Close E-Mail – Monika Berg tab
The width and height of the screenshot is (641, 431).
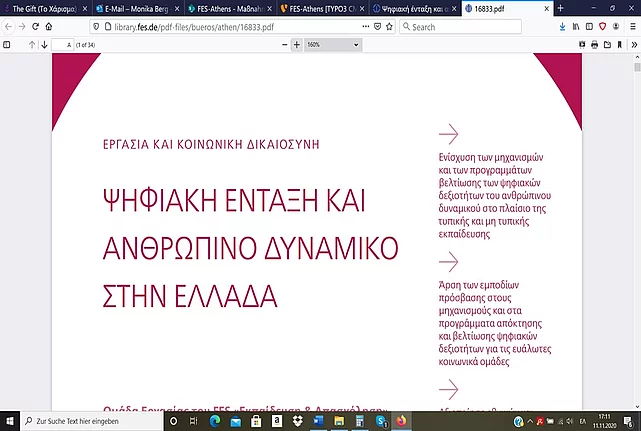177,9
